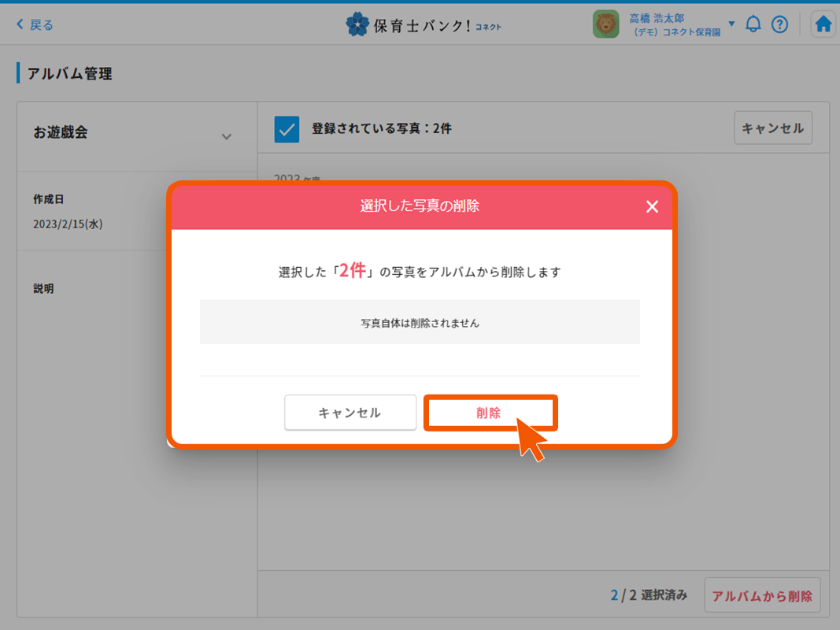Close the delete dialog with the X
The image size is (840, 630).
pos(652,206)
